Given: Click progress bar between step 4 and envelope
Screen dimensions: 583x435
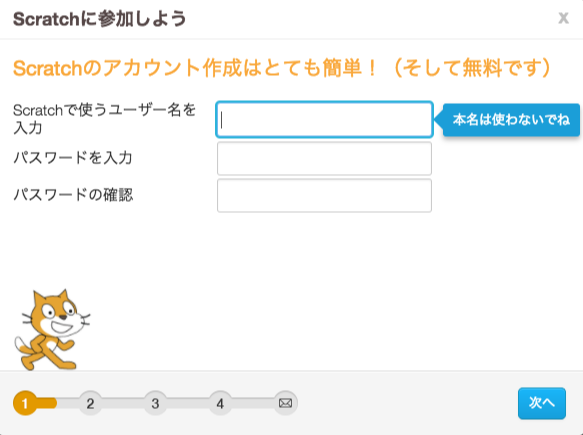Looking at the screenshot, I should 253,403.
